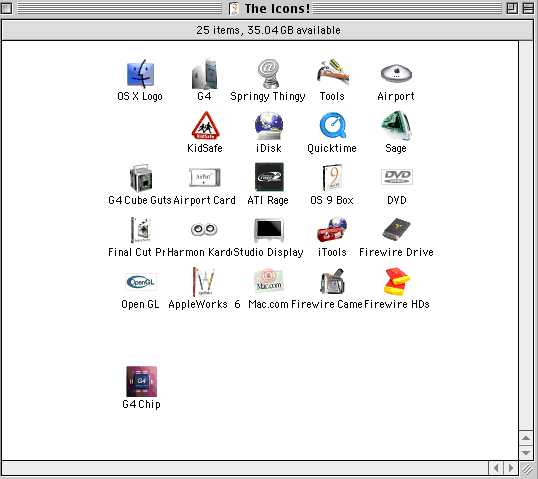538x479 pixels.
Task: Click the horizontal scroll right arrow
Action: (511, 468)
